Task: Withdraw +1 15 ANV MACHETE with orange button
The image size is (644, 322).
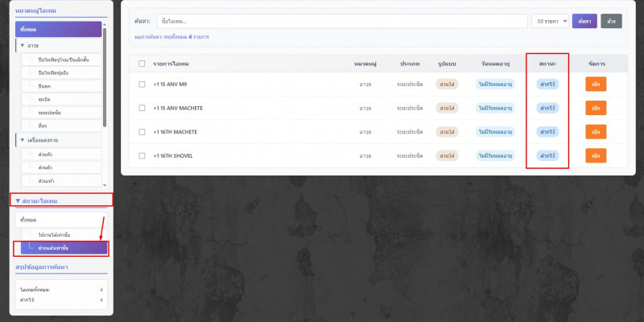Action: 595,108
